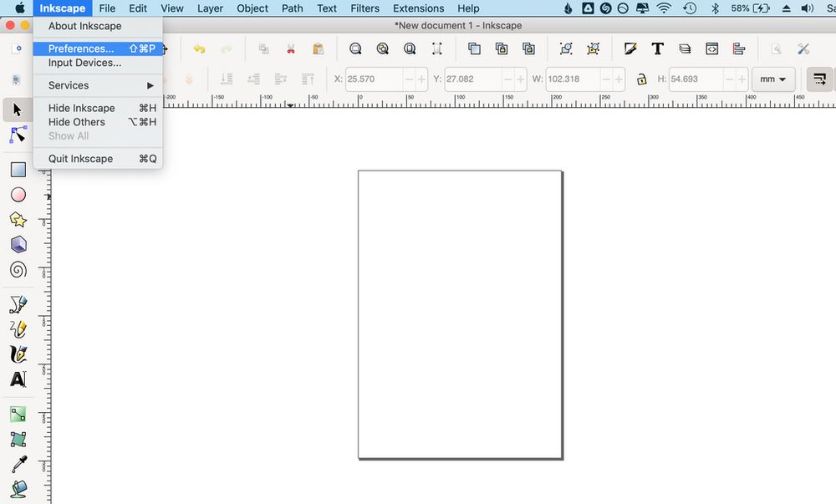
Task: Click the plus stepper beside the W field
Action: coord(619,79)
